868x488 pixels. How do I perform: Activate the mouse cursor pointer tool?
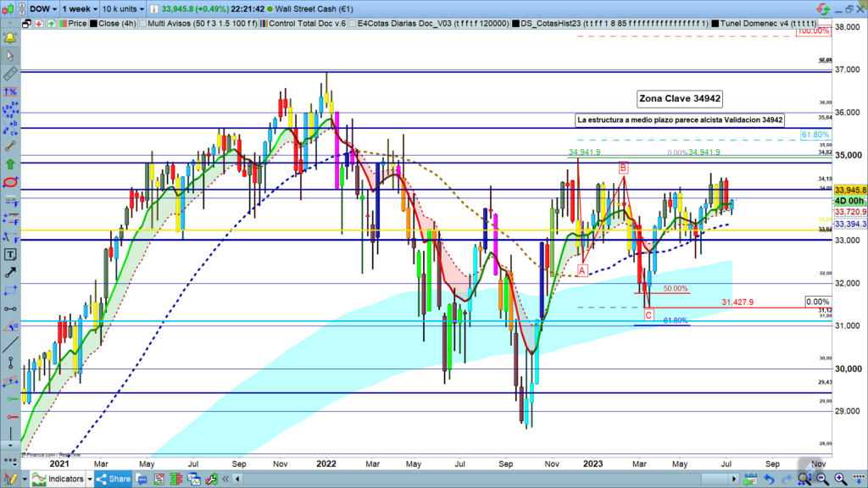(x=10, y=56)
